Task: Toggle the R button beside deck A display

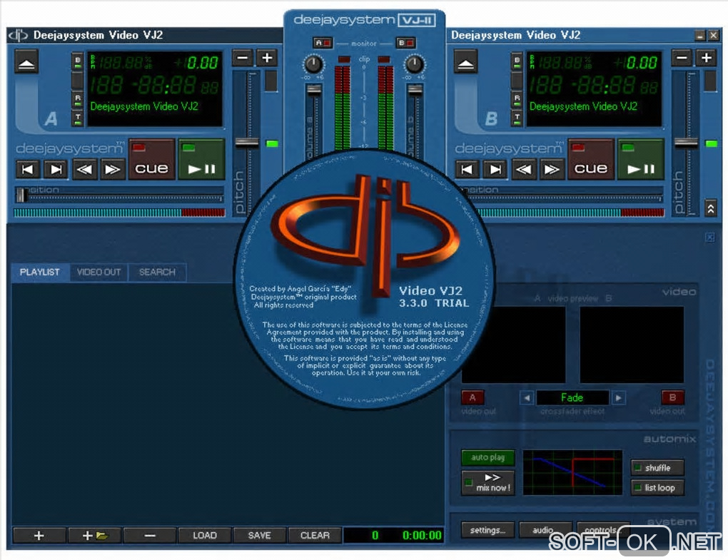Action: point(78,100)
